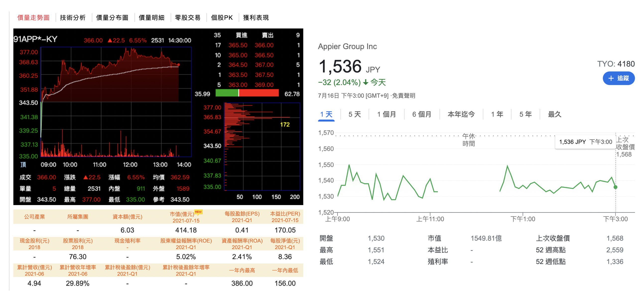The height and width of the screenshot is (306, 644).
Task: Click the red endpoint dot on 91APP chart
Action: point(179,65)
